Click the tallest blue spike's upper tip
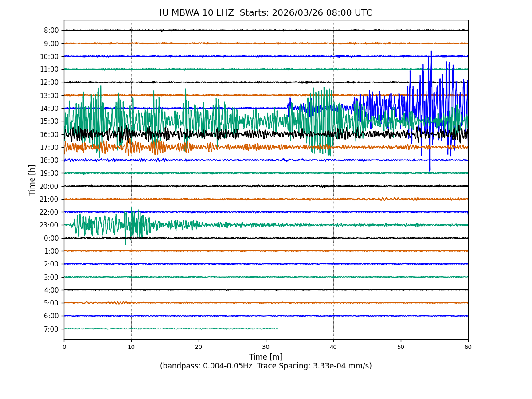This screenshot has width=532, height=399. click(x=431, y=51)
